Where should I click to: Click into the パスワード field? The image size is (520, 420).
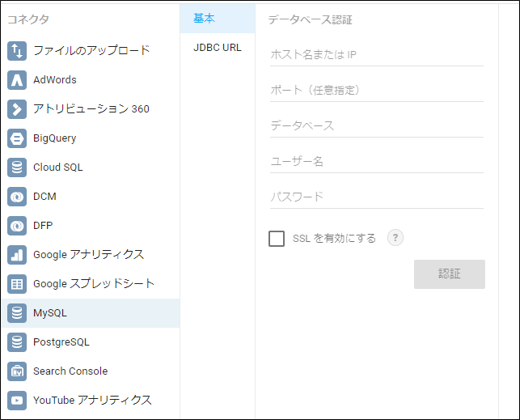(x=377, y=197)
